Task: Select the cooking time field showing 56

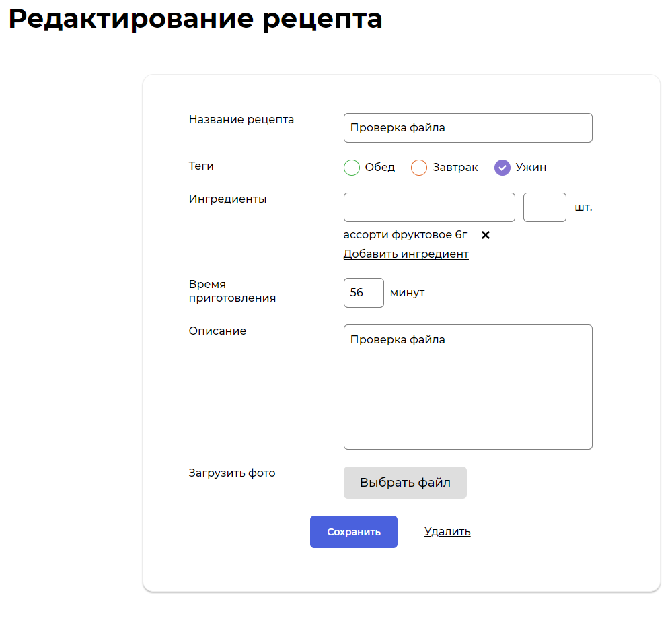Action: pyautogui.click(x=363, y=293)
